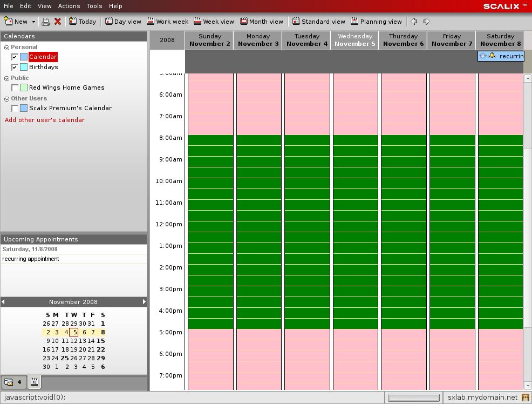Open the mail tab with envelope icon
This screenshot has height=404, width=532.
pos(13,382)
